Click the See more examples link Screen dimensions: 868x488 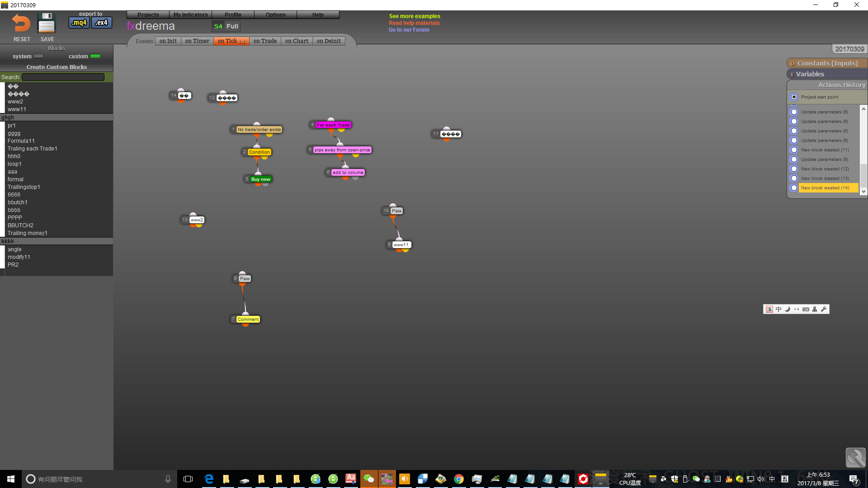click(x=415, y=16)
